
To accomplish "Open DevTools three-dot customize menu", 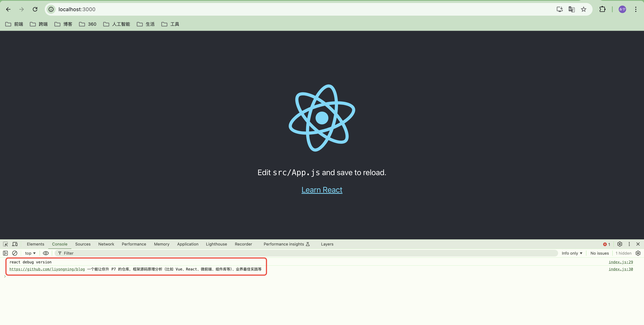I will pyautogui.click(x=629, y=244).
